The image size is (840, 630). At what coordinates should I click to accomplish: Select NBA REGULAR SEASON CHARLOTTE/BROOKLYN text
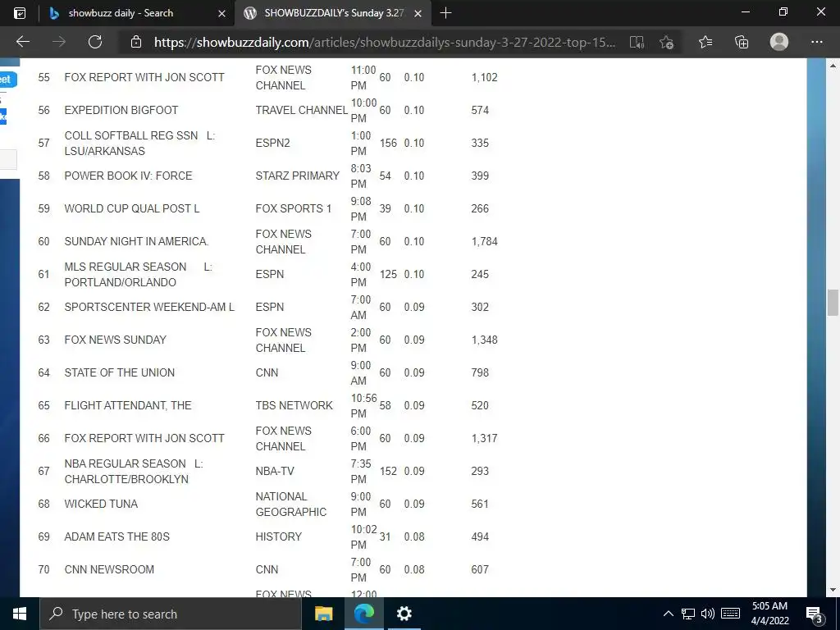pos(134,471)
